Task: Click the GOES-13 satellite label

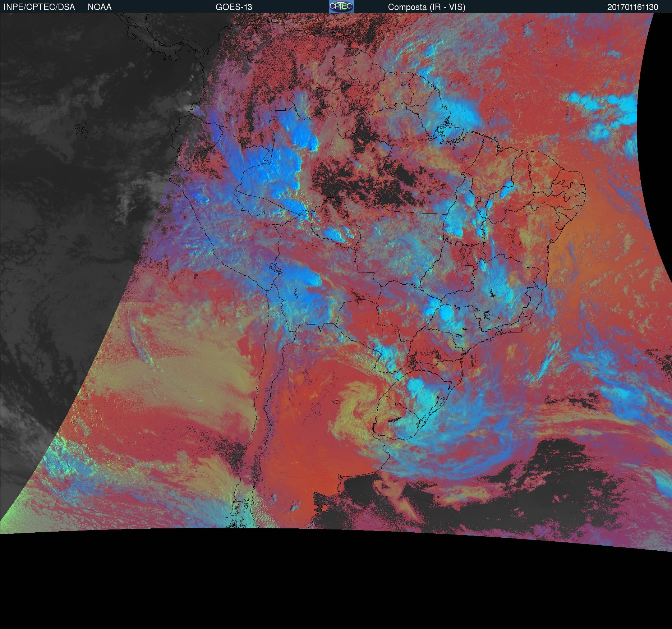Action: click(234, 7)
